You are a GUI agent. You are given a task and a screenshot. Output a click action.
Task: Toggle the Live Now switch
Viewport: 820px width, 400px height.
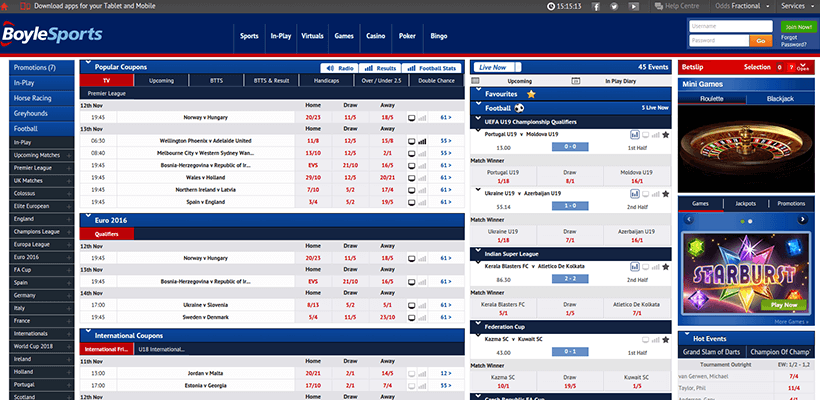click(x=497, y=67)
